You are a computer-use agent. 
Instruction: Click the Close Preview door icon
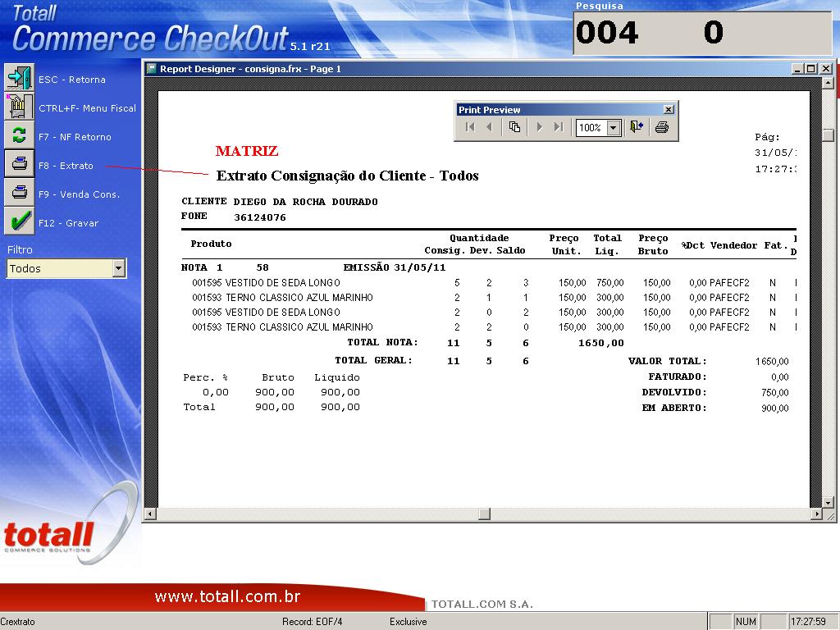[x=637, y=127]
